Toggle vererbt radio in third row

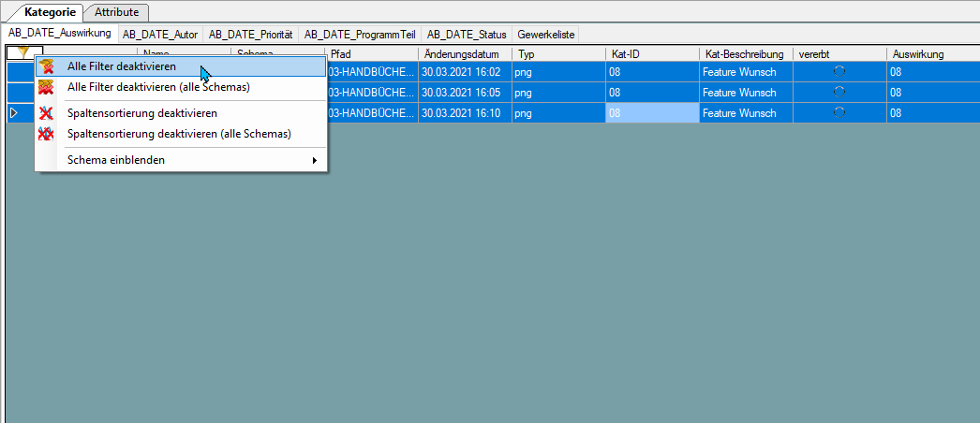click(x=839, y=113)
